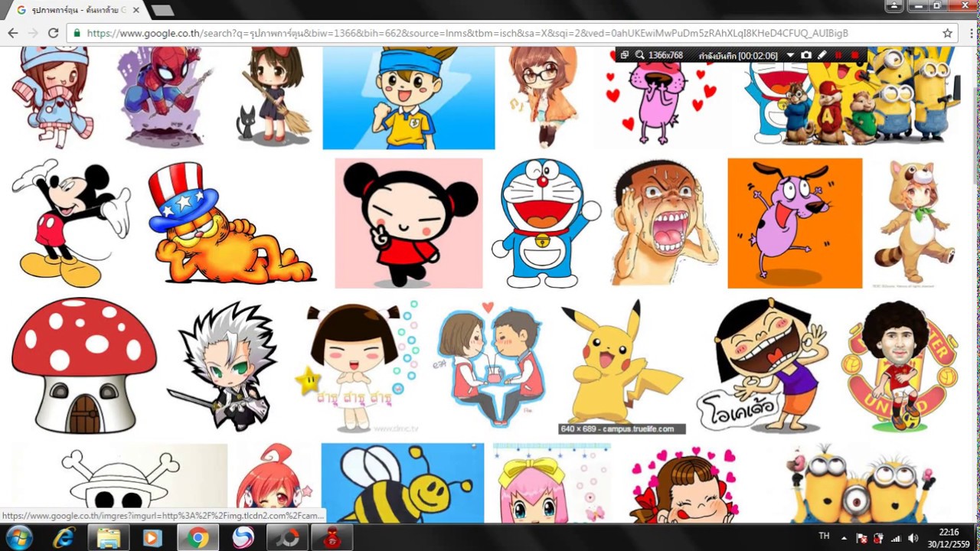Open the recorder dropdown arrow menu
Screen dimensions: 980x551
pos(790,55)
